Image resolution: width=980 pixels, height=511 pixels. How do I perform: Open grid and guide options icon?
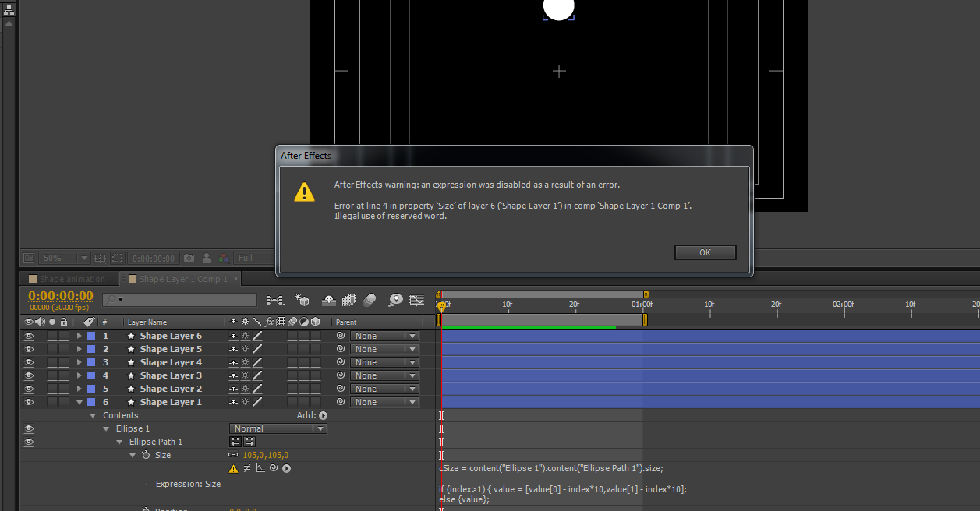[100, 258]
